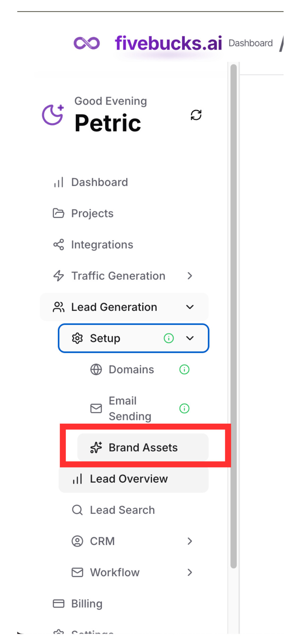The height and width of the screenshot is (644, 302).
Task: Click the fivebucks.ai infinity logo icon
Action: (x=87, y=43)
